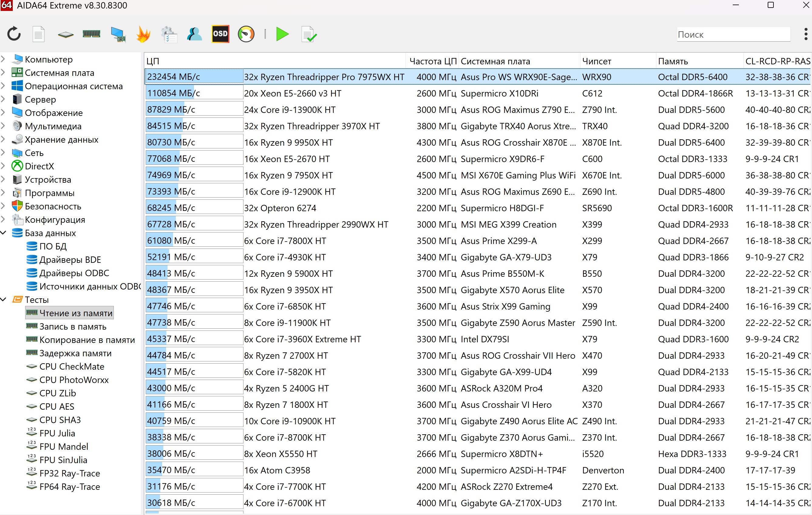812x515 pixels.
Task: Click the Системная плата board icon
Action: (x=17, y=73)
